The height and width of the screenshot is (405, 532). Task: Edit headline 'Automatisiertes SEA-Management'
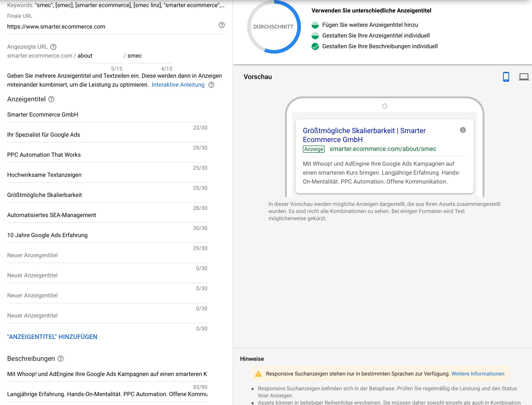point(107,215)
